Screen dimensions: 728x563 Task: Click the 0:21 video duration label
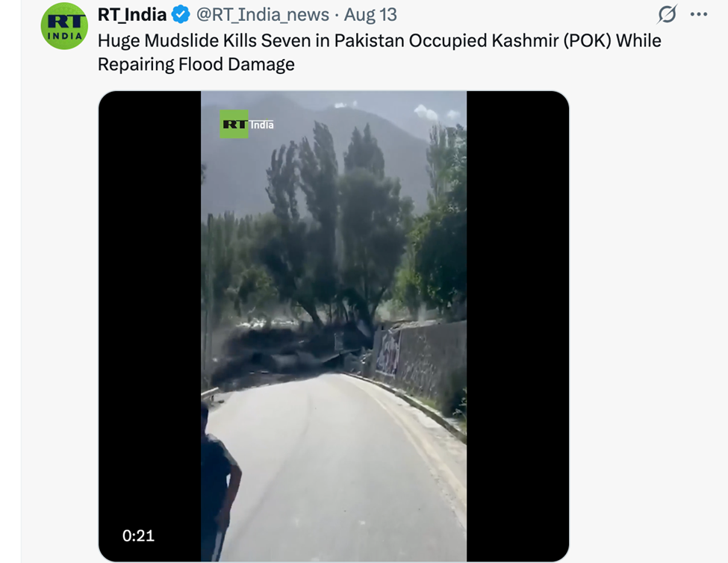pyautogui.click(x=138, y=535)
